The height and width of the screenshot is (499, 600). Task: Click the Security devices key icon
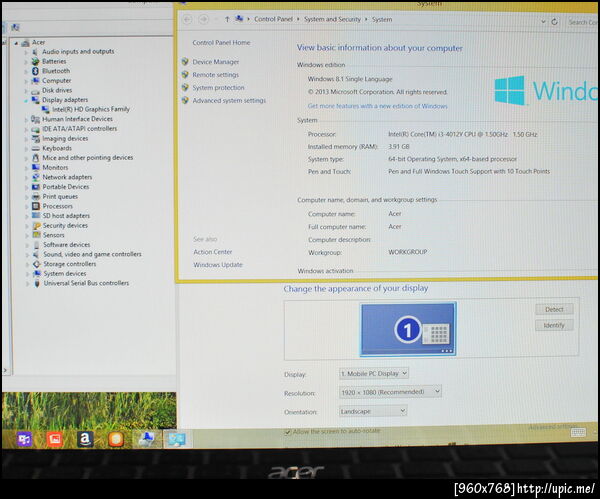coord(36,226)
